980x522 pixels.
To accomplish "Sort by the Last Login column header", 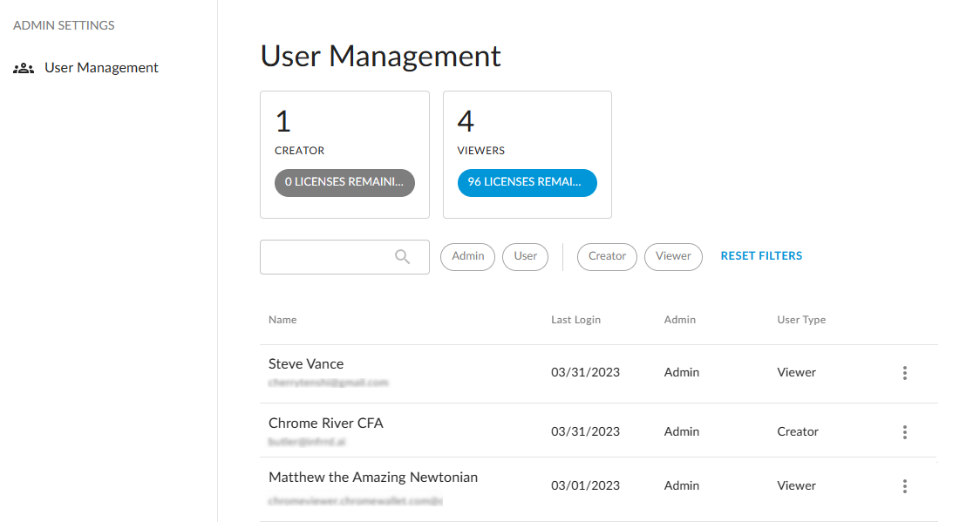I will click(575, 320).
